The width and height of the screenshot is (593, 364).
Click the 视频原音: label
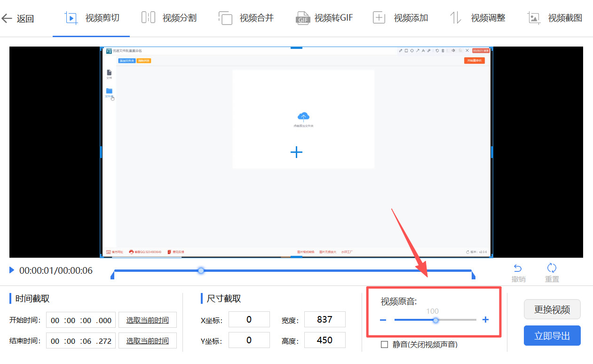(399, 301)
